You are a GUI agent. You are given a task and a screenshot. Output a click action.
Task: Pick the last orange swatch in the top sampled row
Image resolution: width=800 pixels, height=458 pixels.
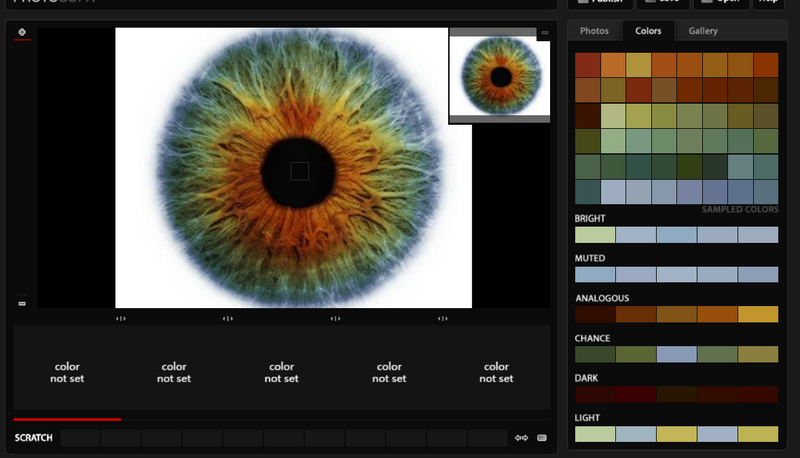point(766,65)
